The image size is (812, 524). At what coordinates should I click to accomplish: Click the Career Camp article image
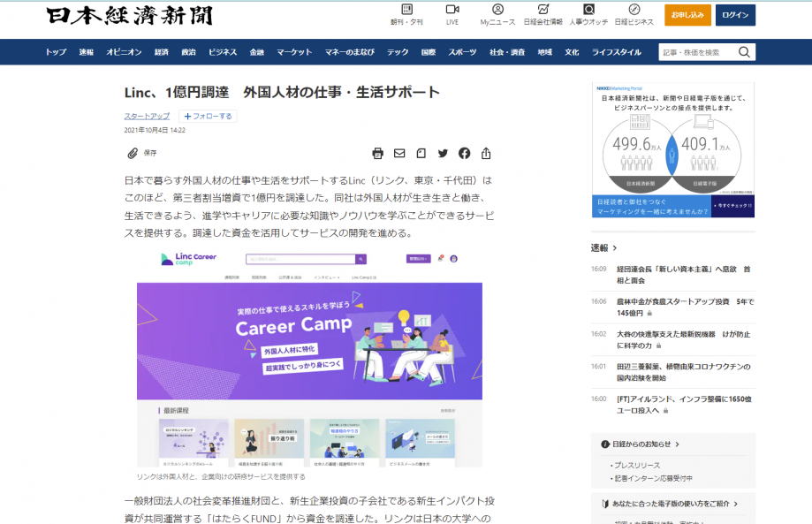(x=309, y=358)
